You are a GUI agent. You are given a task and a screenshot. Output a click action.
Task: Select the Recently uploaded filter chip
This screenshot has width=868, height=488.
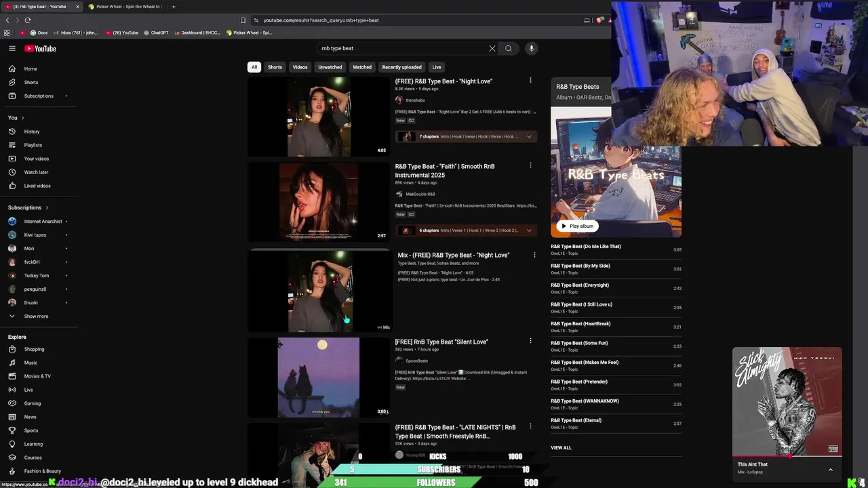coord(401,67)
